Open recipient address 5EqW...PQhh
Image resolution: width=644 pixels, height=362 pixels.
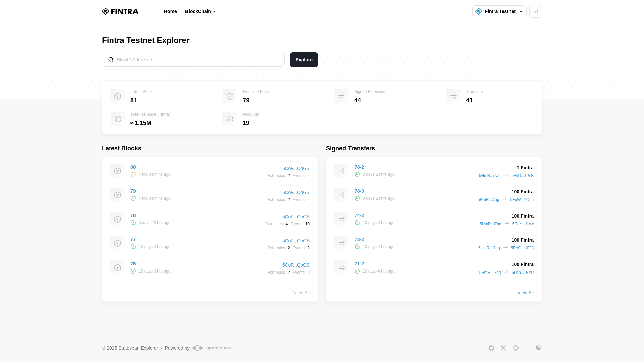click(522, 200)
